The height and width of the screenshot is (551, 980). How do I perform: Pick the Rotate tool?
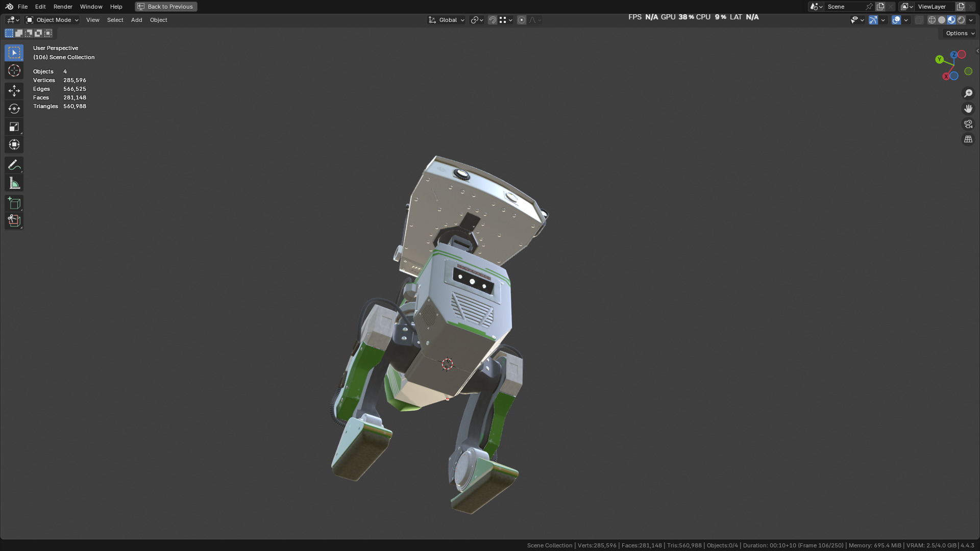pyautogui.click(x=14, y=109)
